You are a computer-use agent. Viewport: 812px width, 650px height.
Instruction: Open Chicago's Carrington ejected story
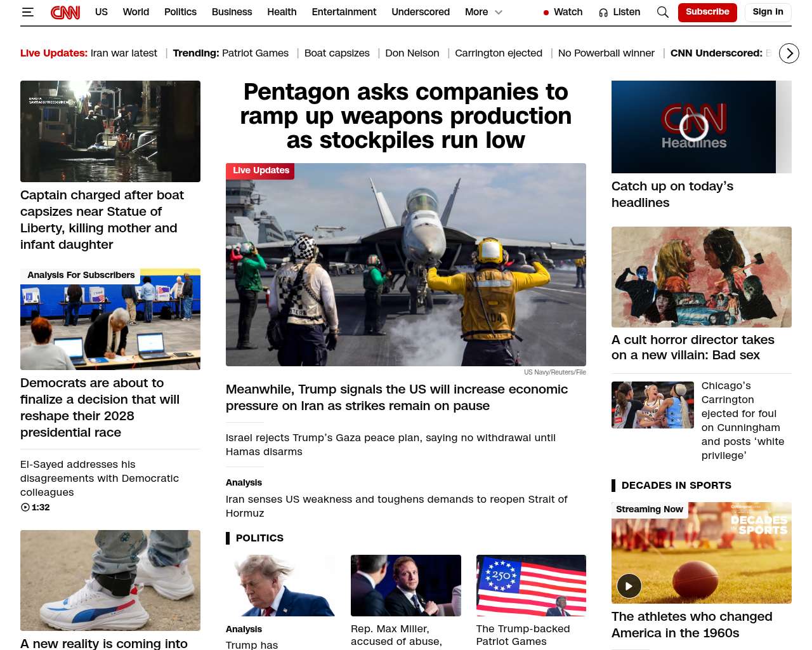click(x=743, y=420)
